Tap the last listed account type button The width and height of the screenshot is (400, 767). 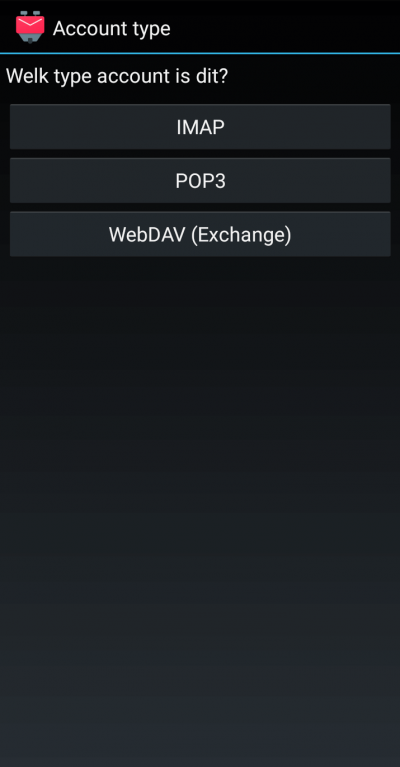pyautogui.click(x=200, y=234)
